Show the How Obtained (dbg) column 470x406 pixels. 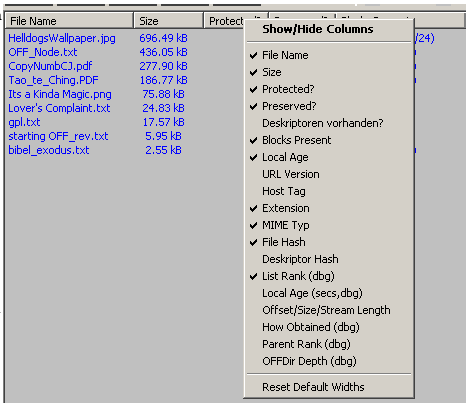[328, 327]
